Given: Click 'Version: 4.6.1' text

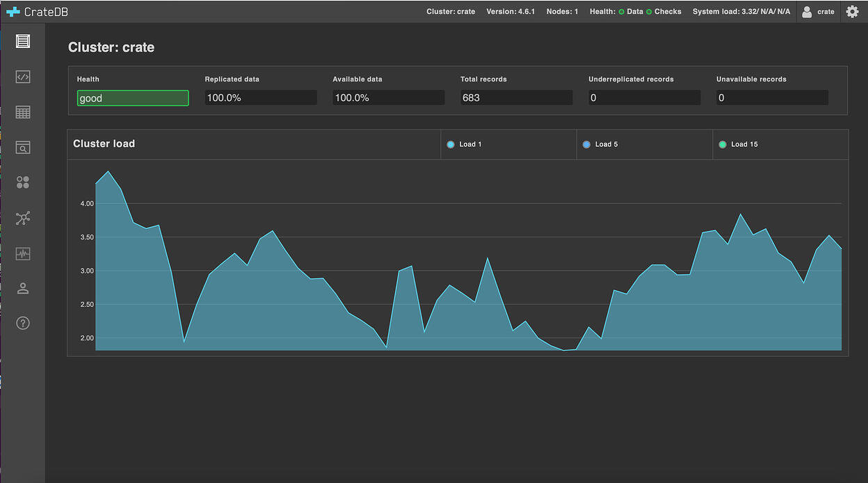Looking at the screenshot, I should pos(511,12).
